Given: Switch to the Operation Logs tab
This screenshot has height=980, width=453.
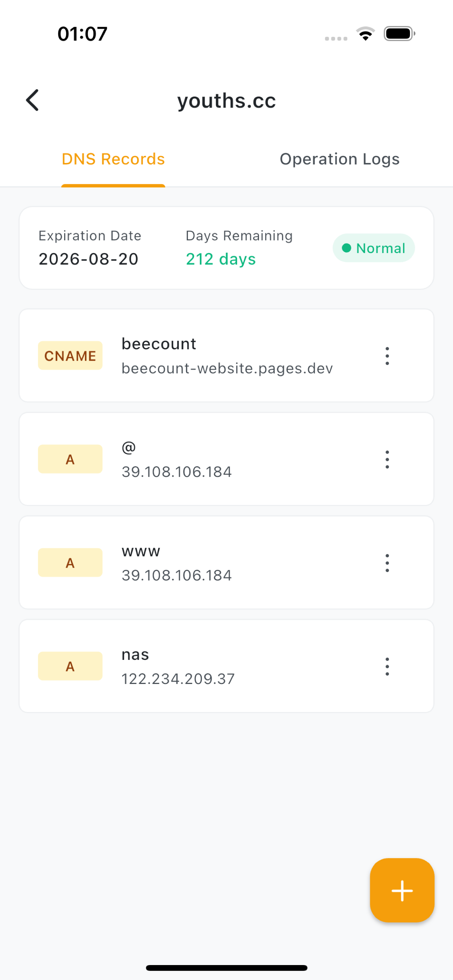Looking at the screenshot, I should 339,159.
